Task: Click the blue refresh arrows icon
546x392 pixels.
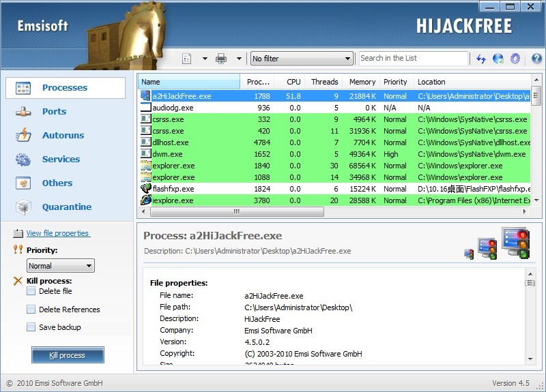Action: pyautogui.click(x=481, y=59)
